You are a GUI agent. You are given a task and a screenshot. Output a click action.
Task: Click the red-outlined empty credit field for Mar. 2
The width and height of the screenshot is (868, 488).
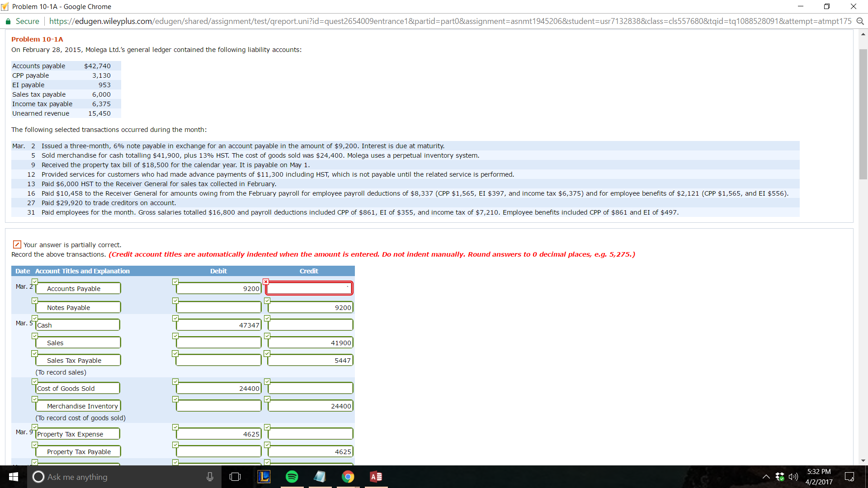pos(309,288)
